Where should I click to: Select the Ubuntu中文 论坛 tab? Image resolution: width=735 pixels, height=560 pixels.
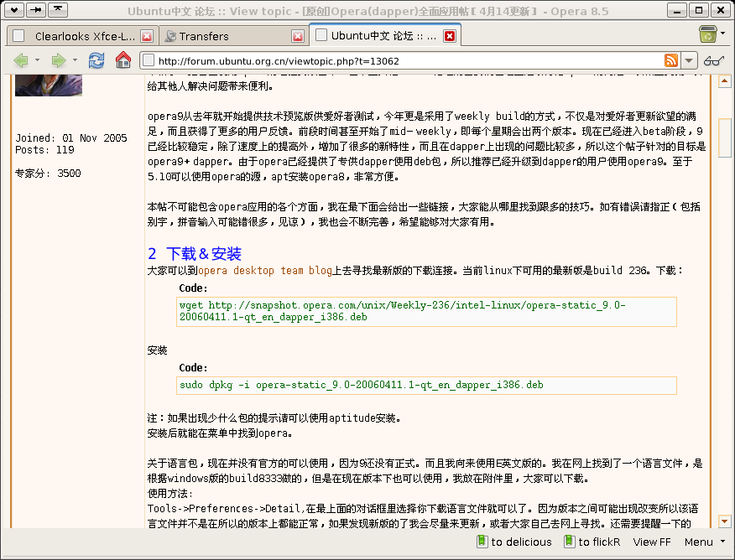click(385, 35)
